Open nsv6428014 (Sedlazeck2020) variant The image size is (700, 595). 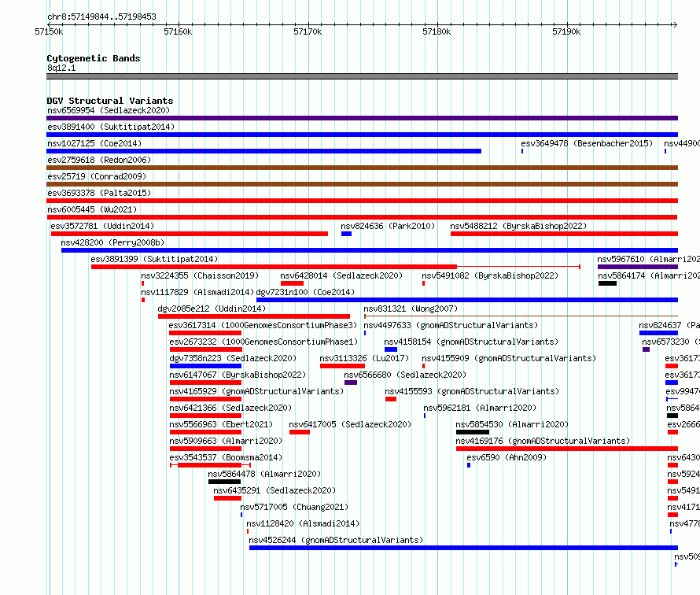pyautogui.click(x=341, y=275)
